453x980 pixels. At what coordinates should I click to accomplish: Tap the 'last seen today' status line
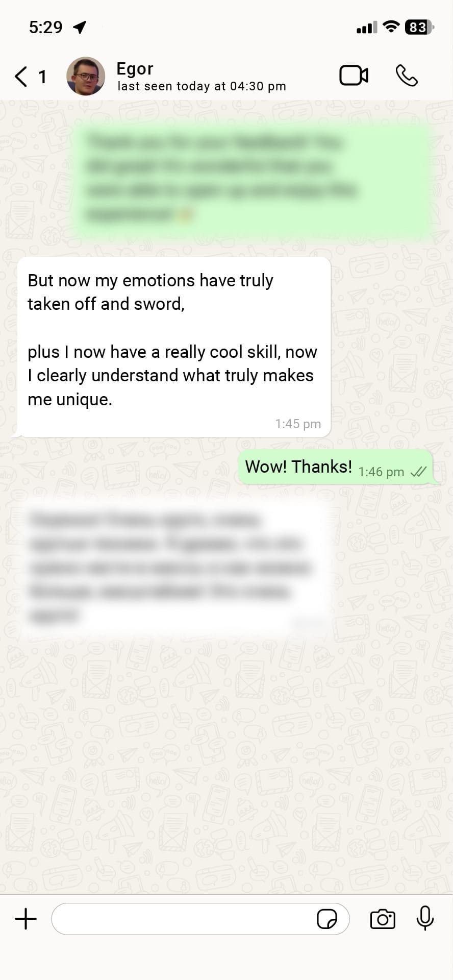(x=202, y=86)
